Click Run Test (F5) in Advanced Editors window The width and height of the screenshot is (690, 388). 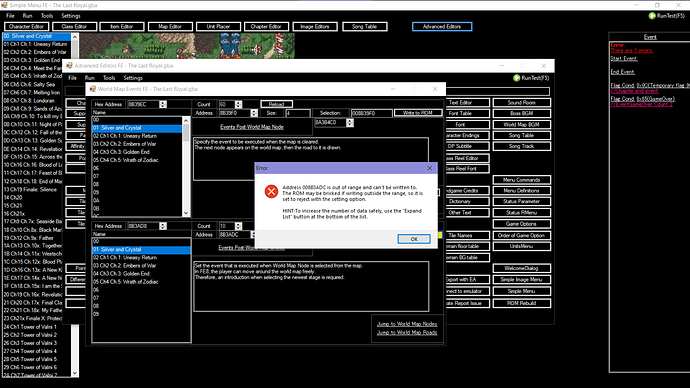click(x=531, y=78)
